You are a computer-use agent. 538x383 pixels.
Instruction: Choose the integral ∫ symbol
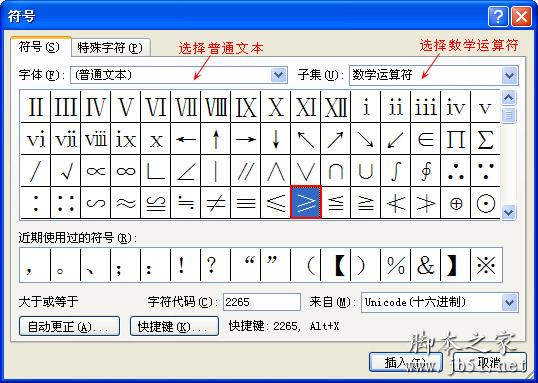click(x=396, y=171)
